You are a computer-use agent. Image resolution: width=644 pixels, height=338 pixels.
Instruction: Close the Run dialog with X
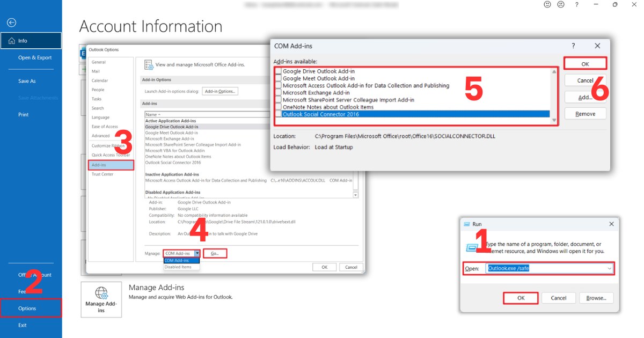(611, 224)
